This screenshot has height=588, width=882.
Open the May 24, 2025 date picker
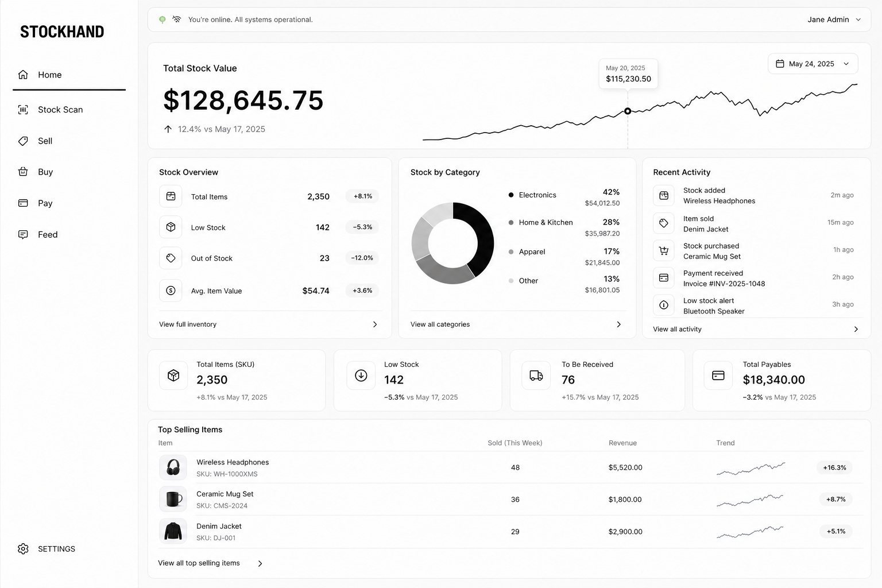813,64
